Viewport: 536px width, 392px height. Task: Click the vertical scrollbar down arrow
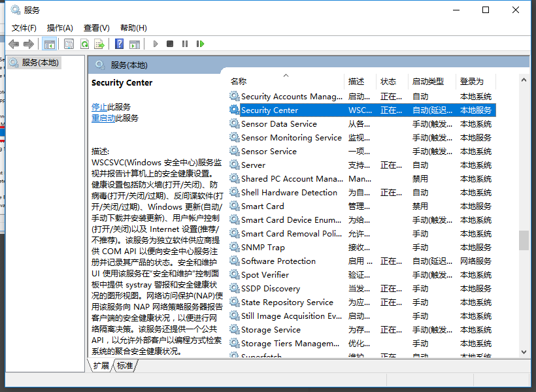[x=524, y=352]
